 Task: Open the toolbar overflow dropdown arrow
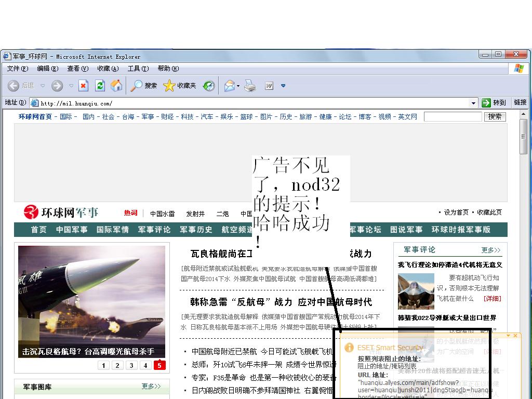283,86
